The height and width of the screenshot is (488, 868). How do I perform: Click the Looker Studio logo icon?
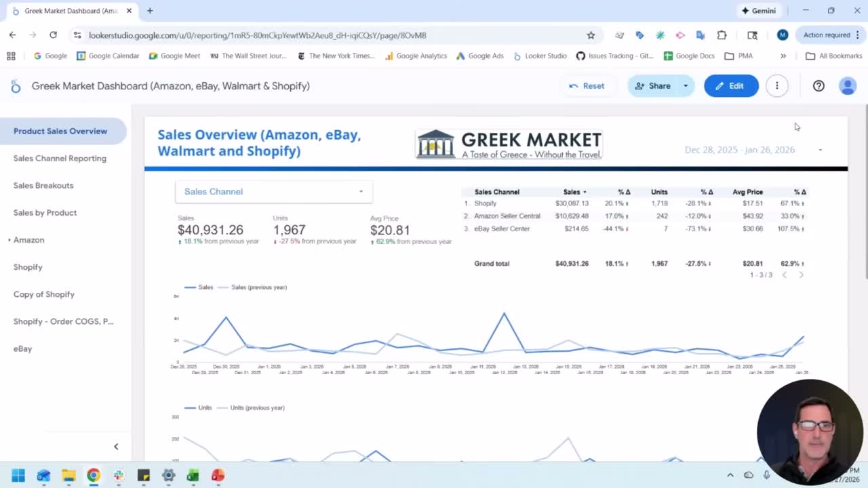[15, 86]
